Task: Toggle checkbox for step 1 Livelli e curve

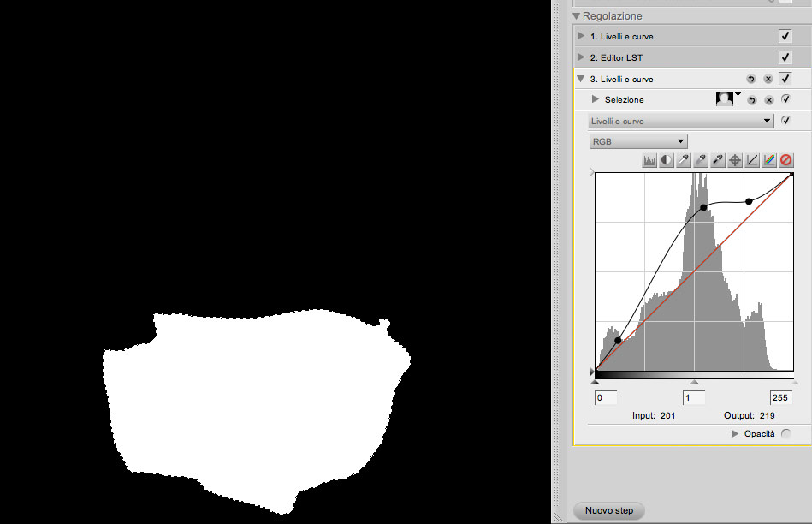Action: coord(785,36)
